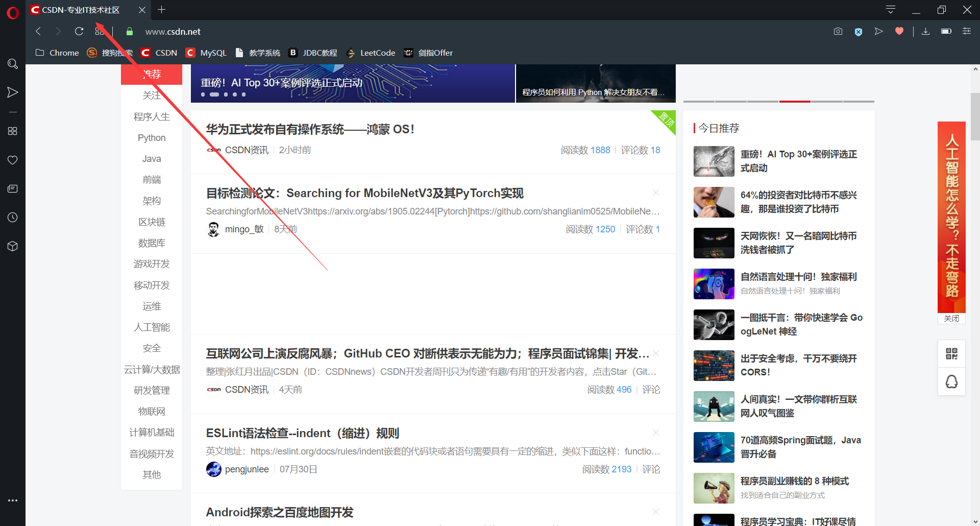Select the second carousel indicator dot

(x=214, y=94)
